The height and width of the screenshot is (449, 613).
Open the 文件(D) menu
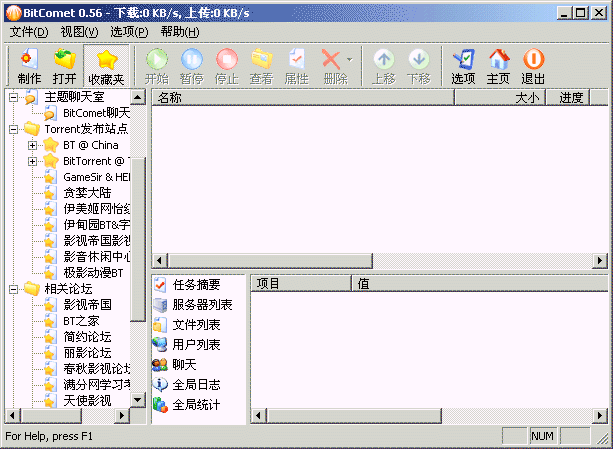point(29,32)
